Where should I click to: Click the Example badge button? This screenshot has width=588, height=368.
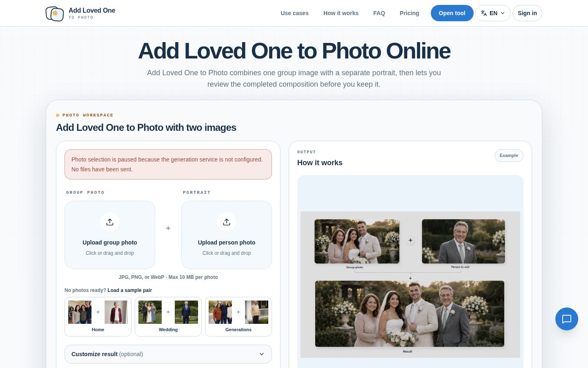509,155
